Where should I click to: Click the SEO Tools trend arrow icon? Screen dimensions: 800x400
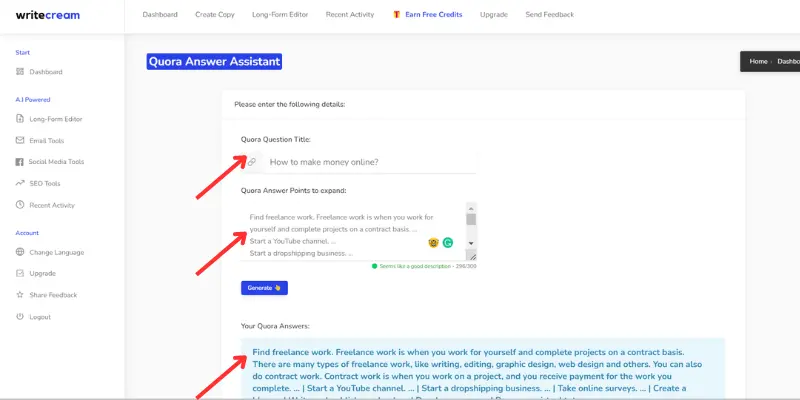(x=20, y=183)
